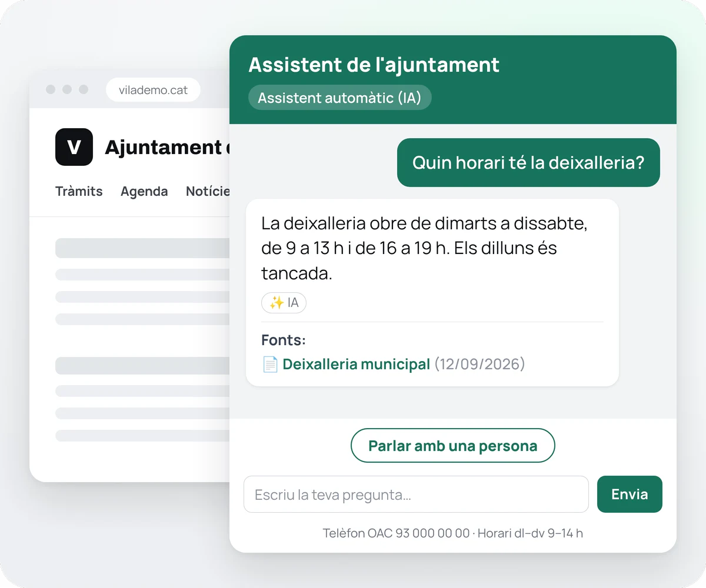Open the Notícies menu in browser window
This screenshot has height=588, width=706.
click(208, 191)
